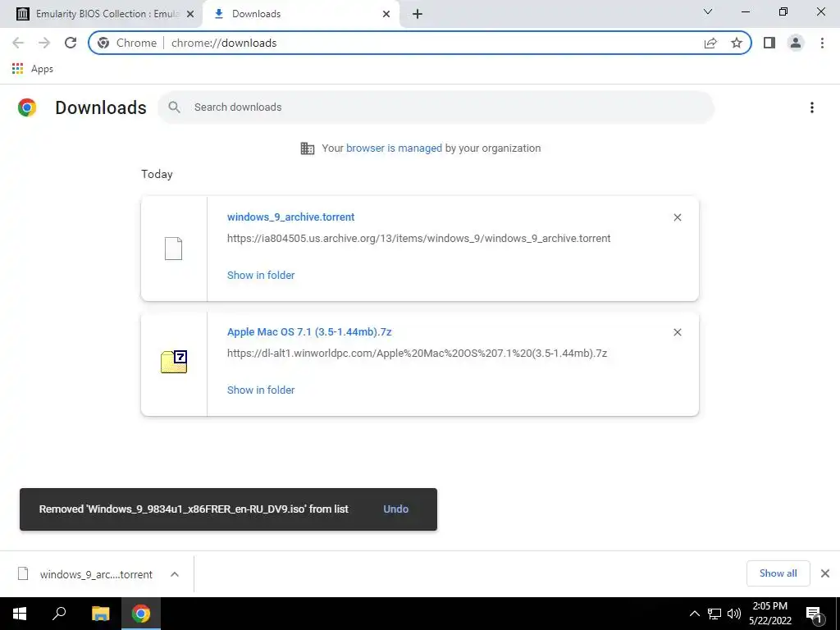Open the volume tray icon

click(734, 614)
